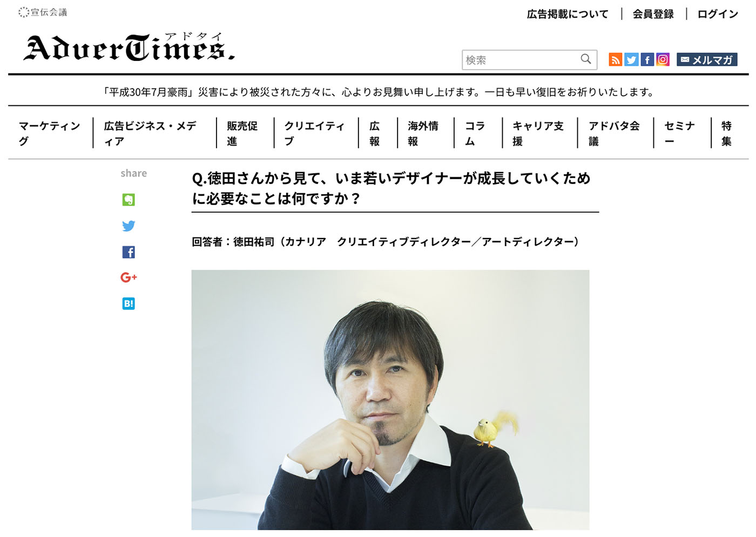Viewport: 756px width, 537px height.
Task: Click the search magnifier icon
Action: 586,59
